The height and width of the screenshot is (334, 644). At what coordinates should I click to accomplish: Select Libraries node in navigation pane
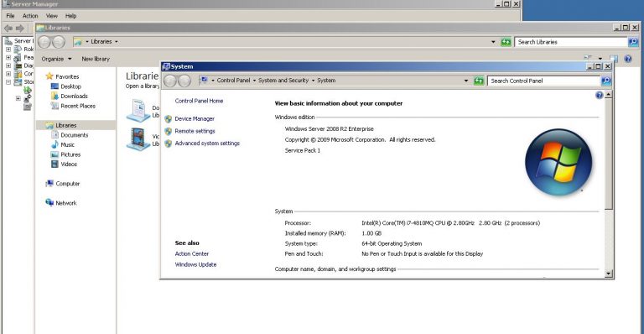pyautogui.click(x=75, y=125)
